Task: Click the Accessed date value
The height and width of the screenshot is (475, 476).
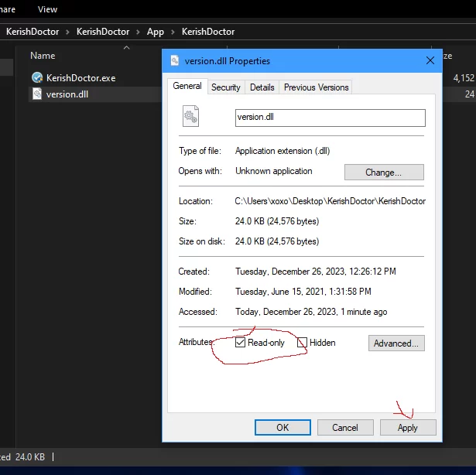Action: coord(311,312)
